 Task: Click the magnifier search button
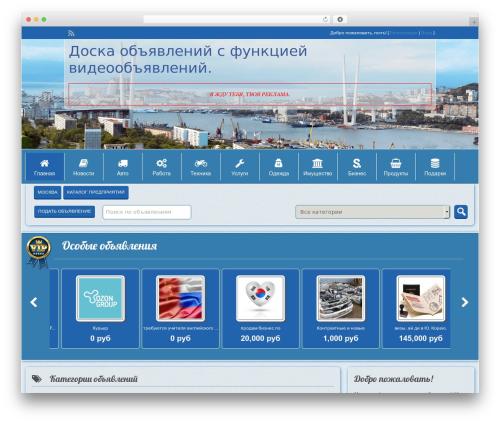pyautogui.click(x=461, y=212)
